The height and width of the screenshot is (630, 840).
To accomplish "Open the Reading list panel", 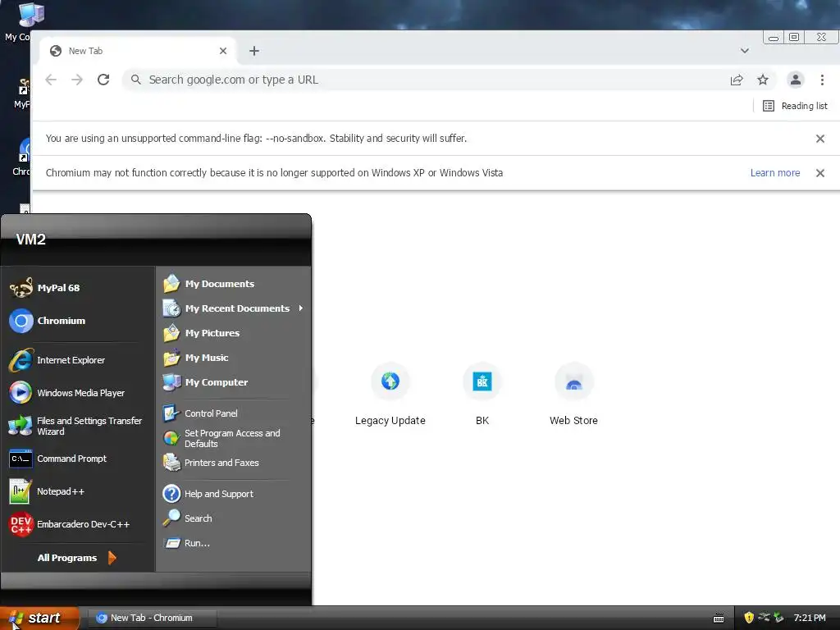I will pos(795,106).
